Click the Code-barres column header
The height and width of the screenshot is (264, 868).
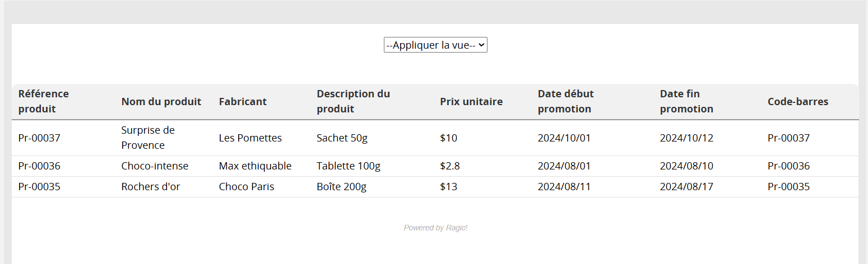tap(798, 101)
